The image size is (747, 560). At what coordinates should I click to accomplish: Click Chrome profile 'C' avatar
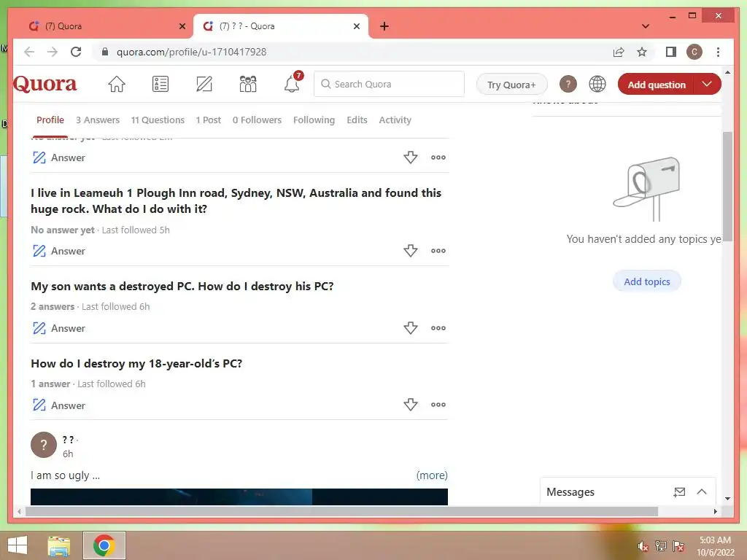tap(694, 52)
